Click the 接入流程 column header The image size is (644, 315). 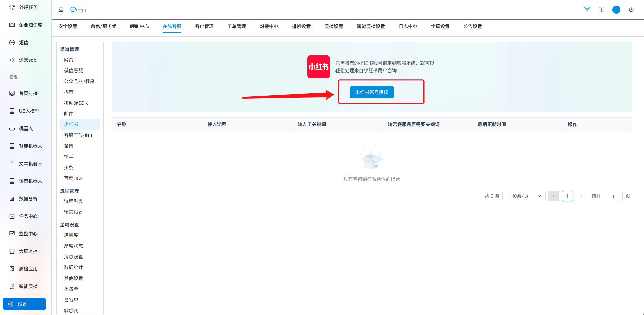(x=217, y=124)
